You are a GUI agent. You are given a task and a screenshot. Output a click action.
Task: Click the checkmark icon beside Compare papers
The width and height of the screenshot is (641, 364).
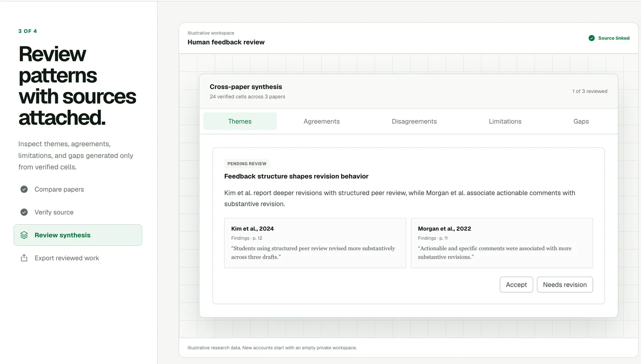(24, 189)
